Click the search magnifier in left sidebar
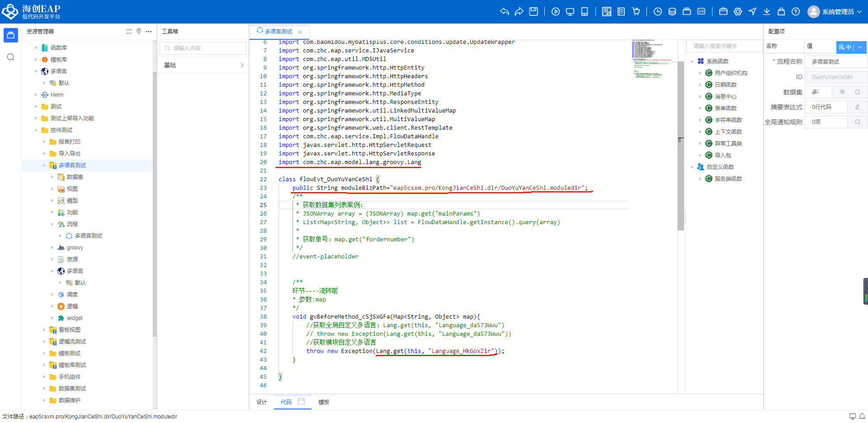 pos(11,57)
